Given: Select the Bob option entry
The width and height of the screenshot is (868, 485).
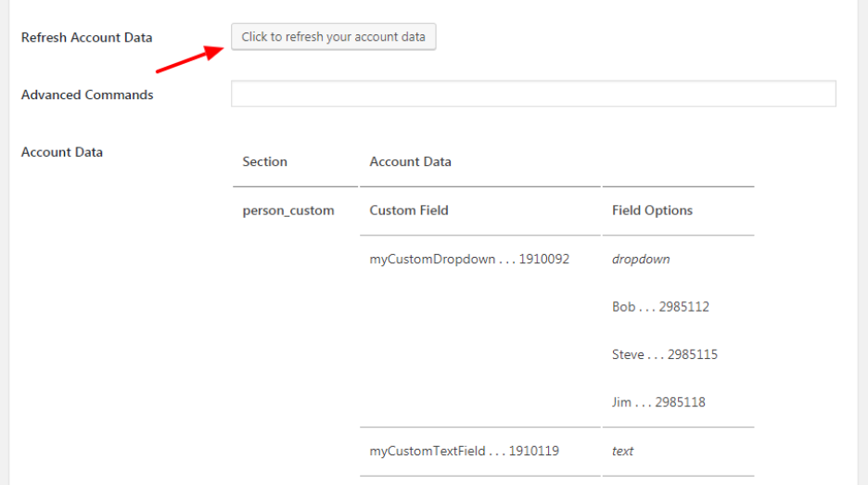Looking at the screenshot, I should (x=660, y=307).
